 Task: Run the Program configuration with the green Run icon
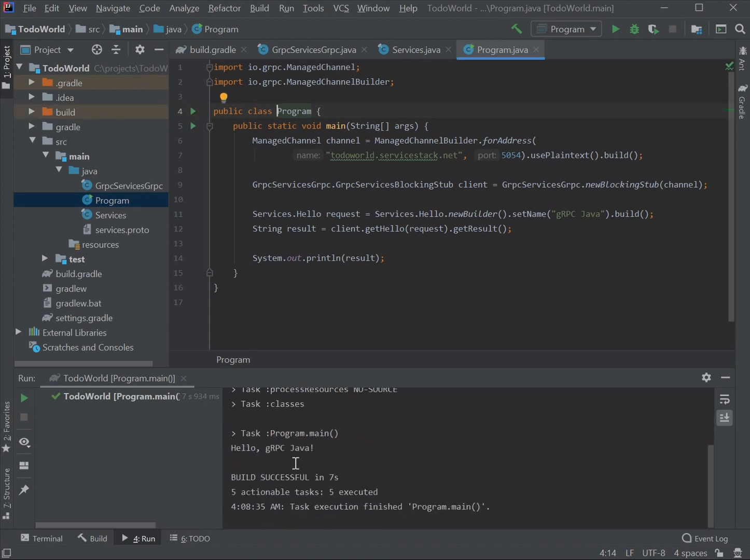pos(615,29)
